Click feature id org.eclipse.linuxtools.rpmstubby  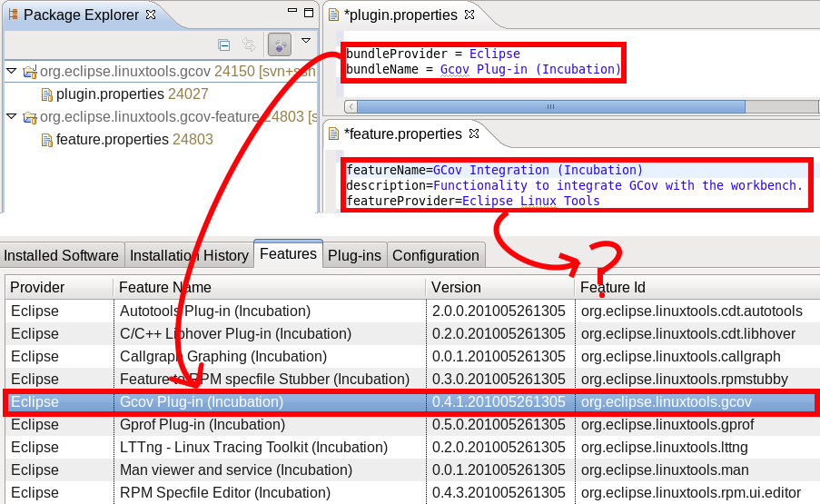(685, 379)
